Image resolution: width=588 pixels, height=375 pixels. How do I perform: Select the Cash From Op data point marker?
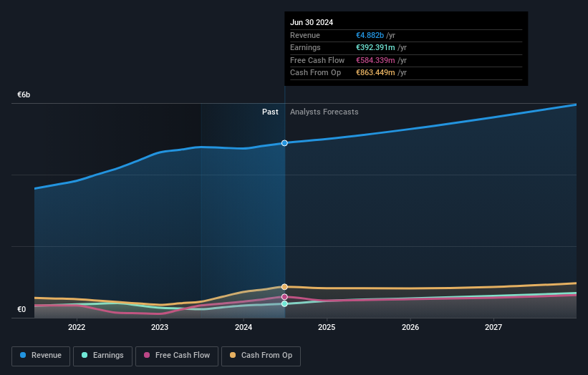(x=284, y=287)
